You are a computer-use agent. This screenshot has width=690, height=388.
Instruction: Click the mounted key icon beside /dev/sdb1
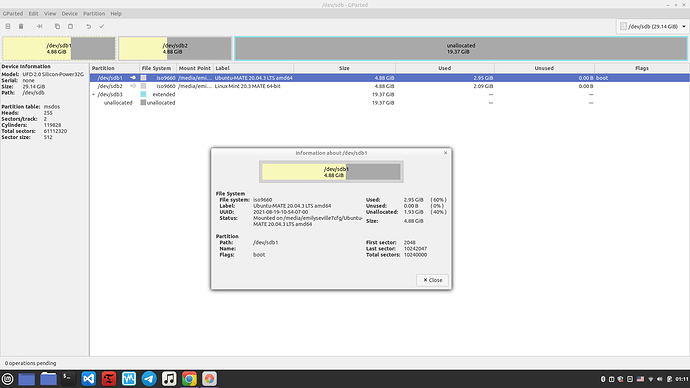[133, 78]
